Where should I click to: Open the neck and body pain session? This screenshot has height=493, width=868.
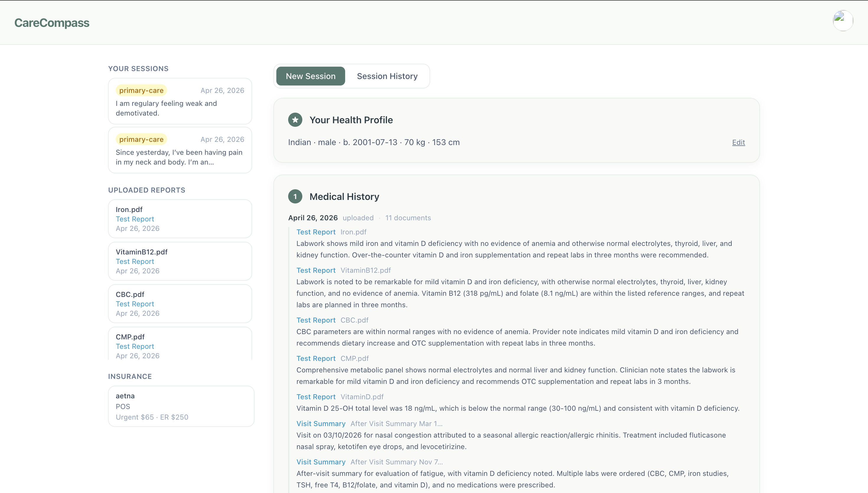(x=180, y=150)
